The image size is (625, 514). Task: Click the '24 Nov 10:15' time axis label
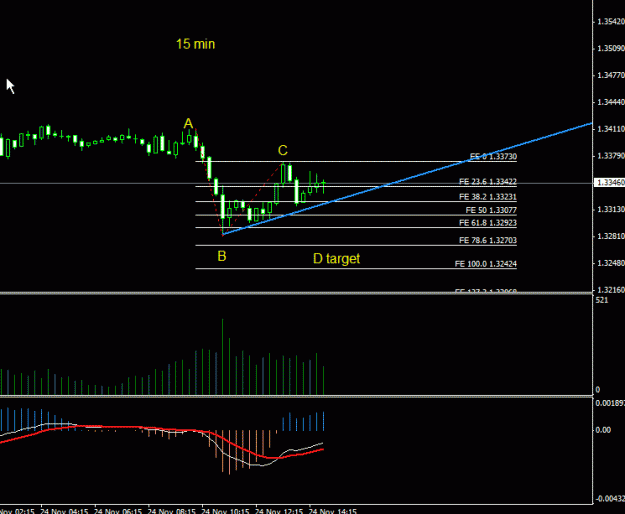pyautogui.click(x=225, y=511)
